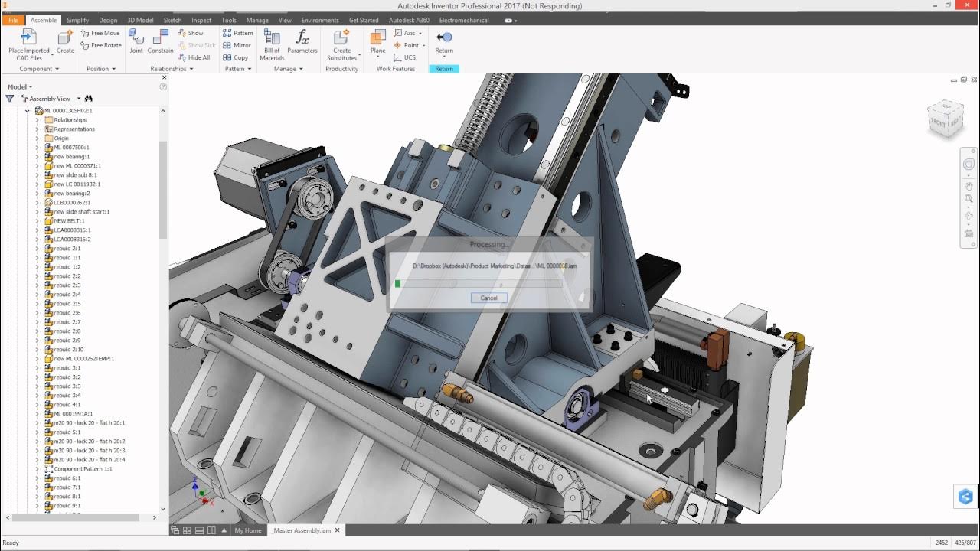Image resolution: width=980 pixels, height=551 pixels.
Task: Open the Model browser dropdown
Action: pos(20,87)
